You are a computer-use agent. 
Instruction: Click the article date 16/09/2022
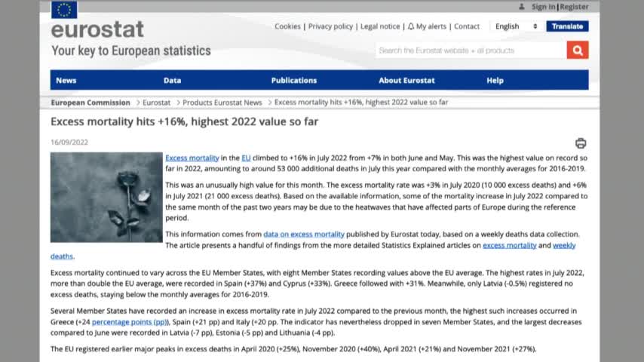69,143
